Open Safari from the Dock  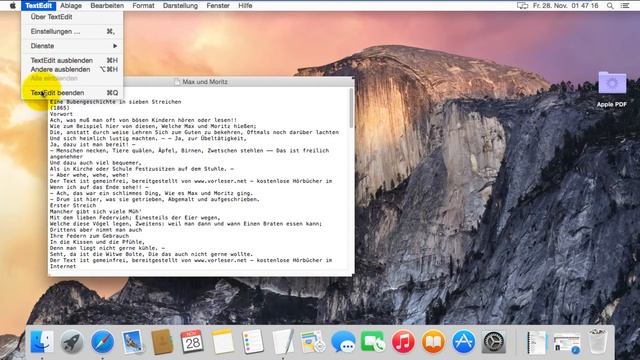pos(102,342)
